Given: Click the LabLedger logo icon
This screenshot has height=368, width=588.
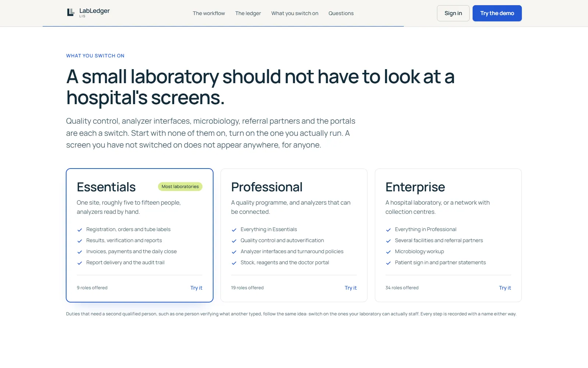Looking at the screenshot, I should tap(71, 13).
